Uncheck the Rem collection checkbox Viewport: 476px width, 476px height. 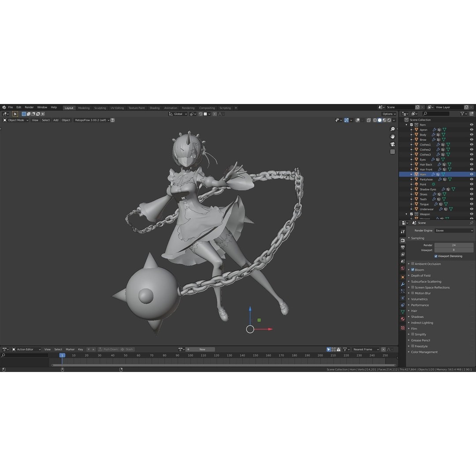tap(412, 125)
